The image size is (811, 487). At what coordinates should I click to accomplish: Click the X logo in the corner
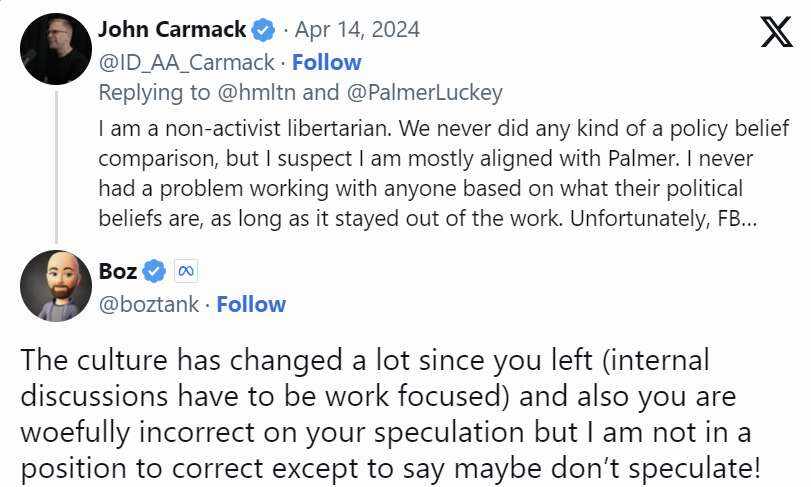pyautogui.click(x=775, y=32)
